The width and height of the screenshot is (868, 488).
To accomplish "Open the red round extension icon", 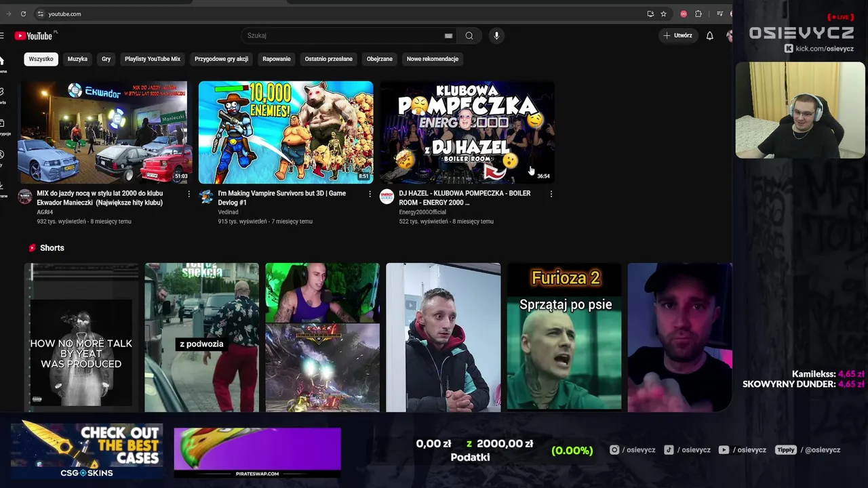I will tap(684, 14).
